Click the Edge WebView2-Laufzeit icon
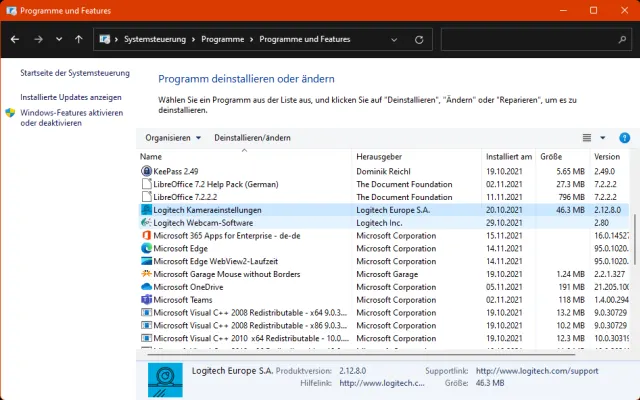The image size is (640, 400). 146,261
